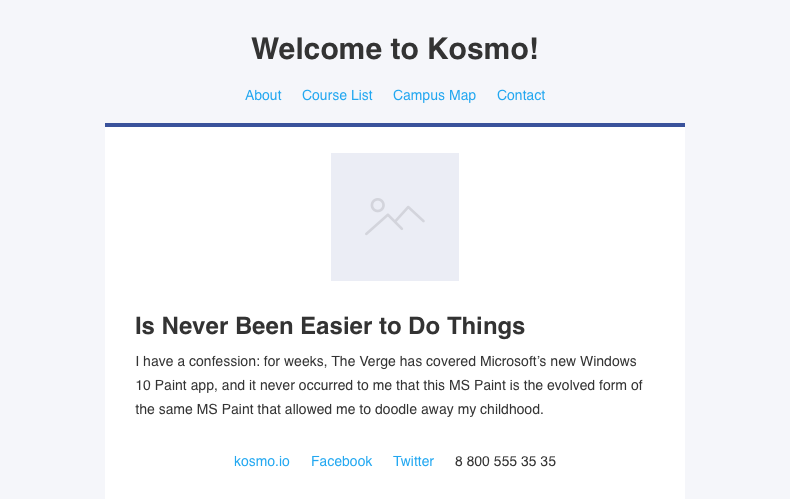Open the Twitter footer link
Viewport: 790px width, 499px height.
[413, 461]
